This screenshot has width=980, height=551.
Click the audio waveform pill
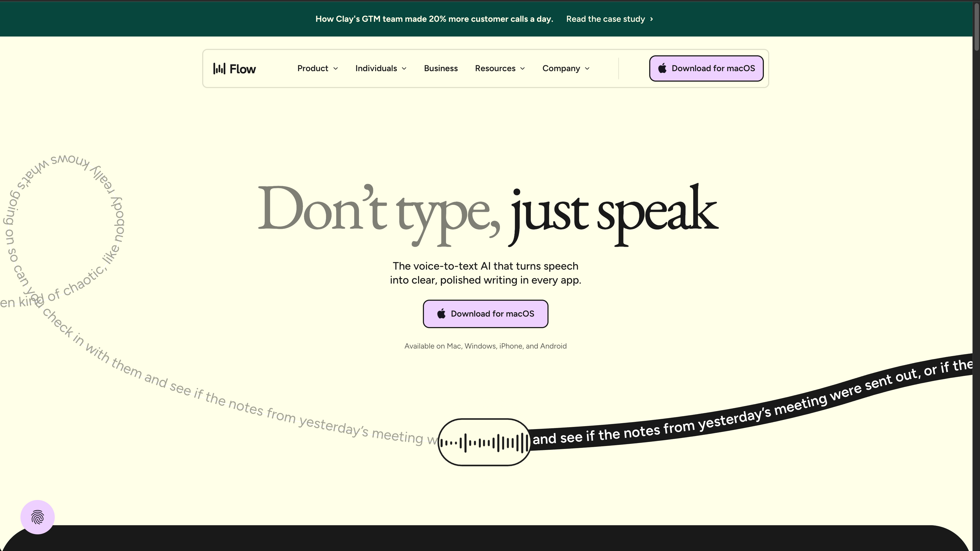coord(484,442)
